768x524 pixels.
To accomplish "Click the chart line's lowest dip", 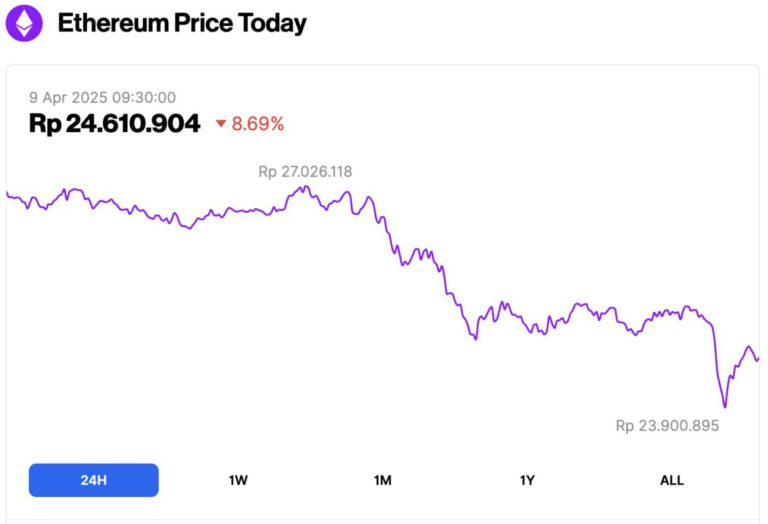I will click(x=724, y=407).
